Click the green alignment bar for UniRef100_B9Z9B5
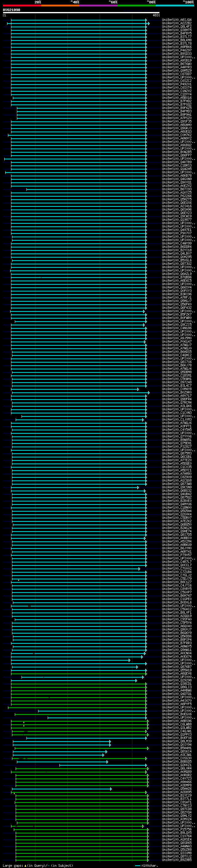Screen dimensions: 197x868 click(82, 860)
